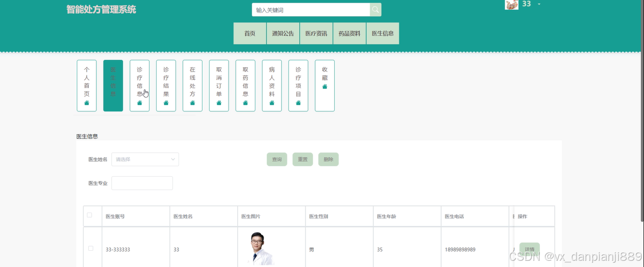Click home icon under 病人资料
644x267 pixels.
click(x=272, y=103)
